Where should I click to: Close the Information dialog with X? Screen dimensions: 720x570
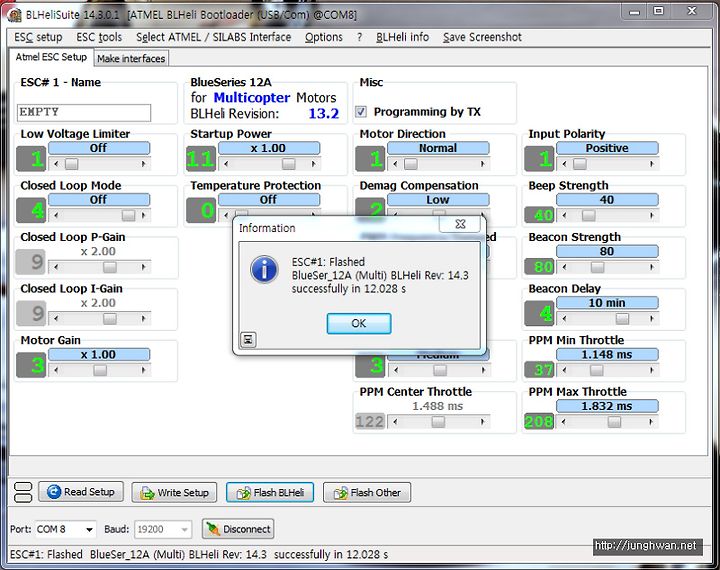click(x=460, y=224)
